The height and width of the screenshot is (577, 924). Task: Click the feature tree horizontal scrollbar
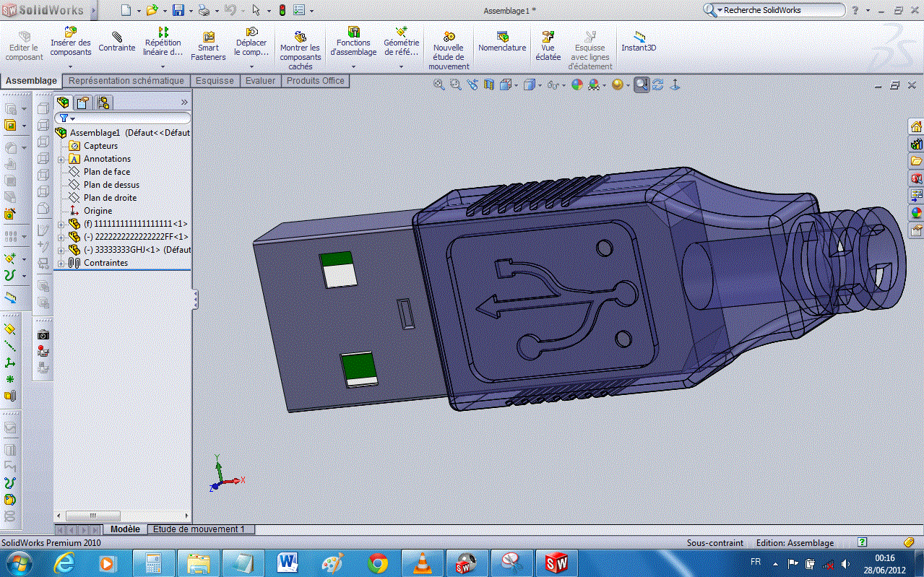[x=122, y=516]
